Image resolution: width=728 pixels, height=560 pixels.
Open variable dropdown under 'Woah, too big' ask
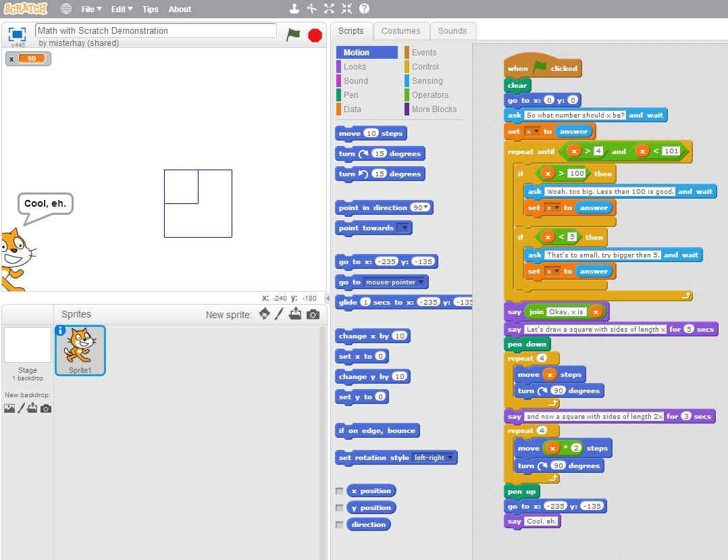click(x=556, y=207)
